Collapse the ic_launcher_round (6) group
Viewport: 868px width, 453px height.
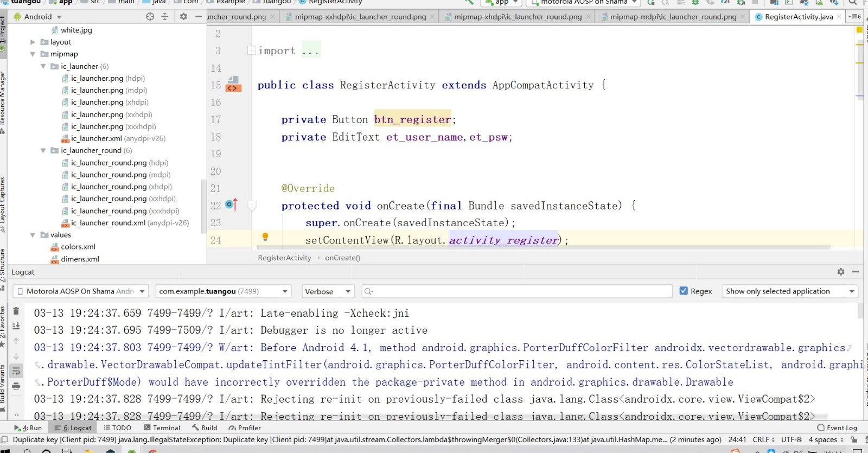pyautogui.click(x=43, y=150)
